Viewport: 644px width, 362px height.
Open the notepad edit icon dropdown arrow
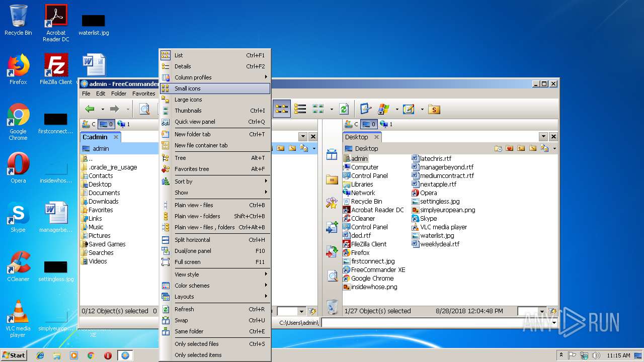pos(422,109)
